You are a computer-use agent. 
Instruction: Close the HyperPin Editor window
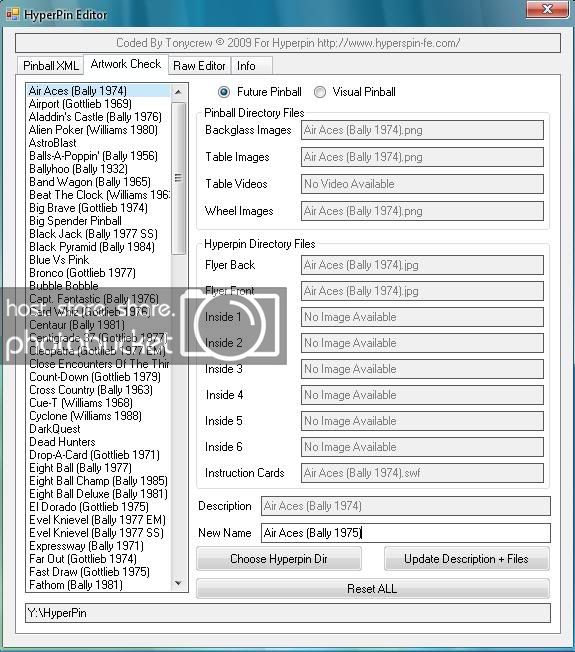tap(547, 9)
